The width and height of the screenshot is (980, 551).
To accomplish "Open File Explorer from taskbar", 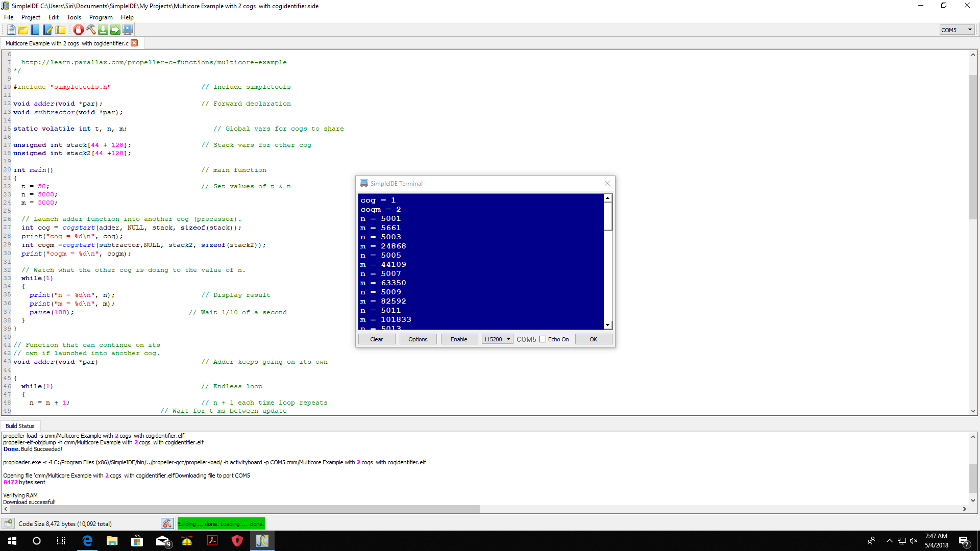I will (112, 541).
